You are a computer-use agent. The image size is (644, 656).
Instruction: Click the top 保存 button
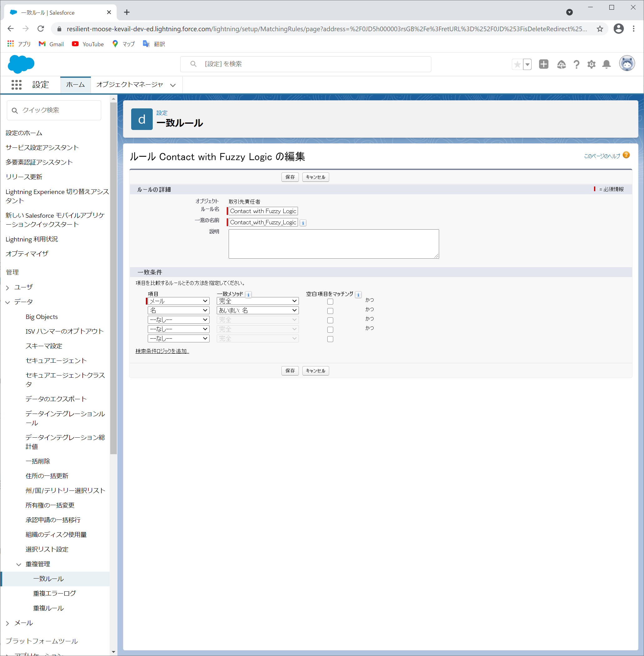[x=290, y=177]
